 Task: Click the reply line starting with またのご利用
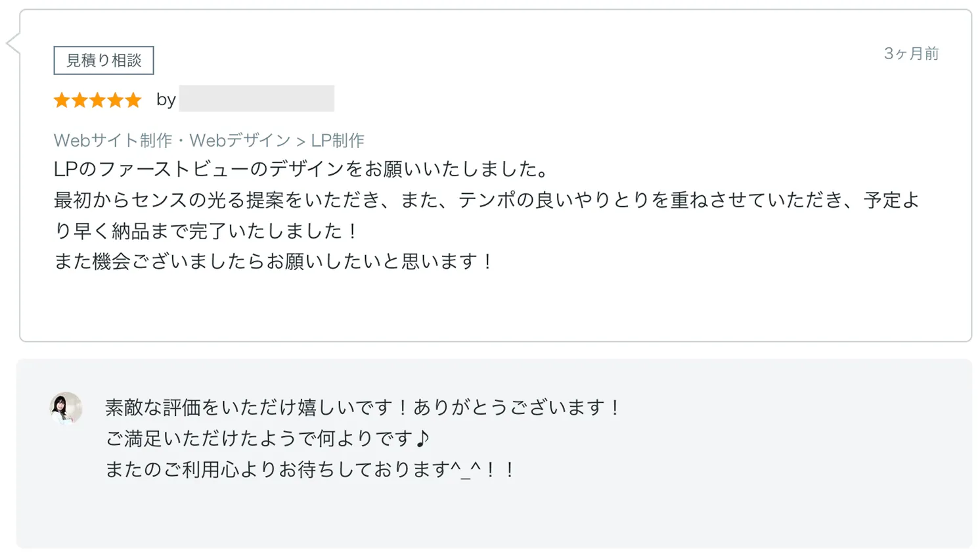[310, 470]
